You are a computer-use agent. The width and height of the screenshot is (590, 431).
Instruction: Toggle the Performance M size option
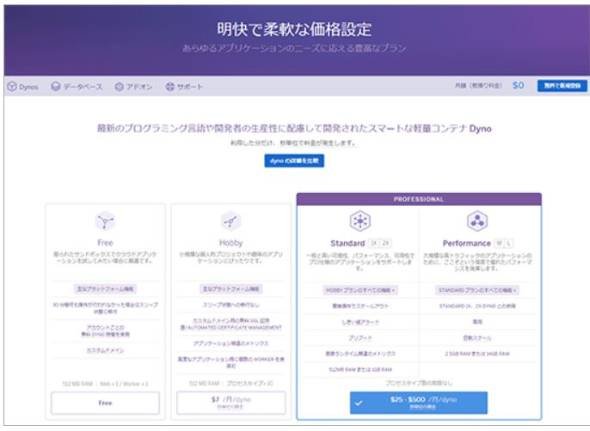tap(499, 243)
